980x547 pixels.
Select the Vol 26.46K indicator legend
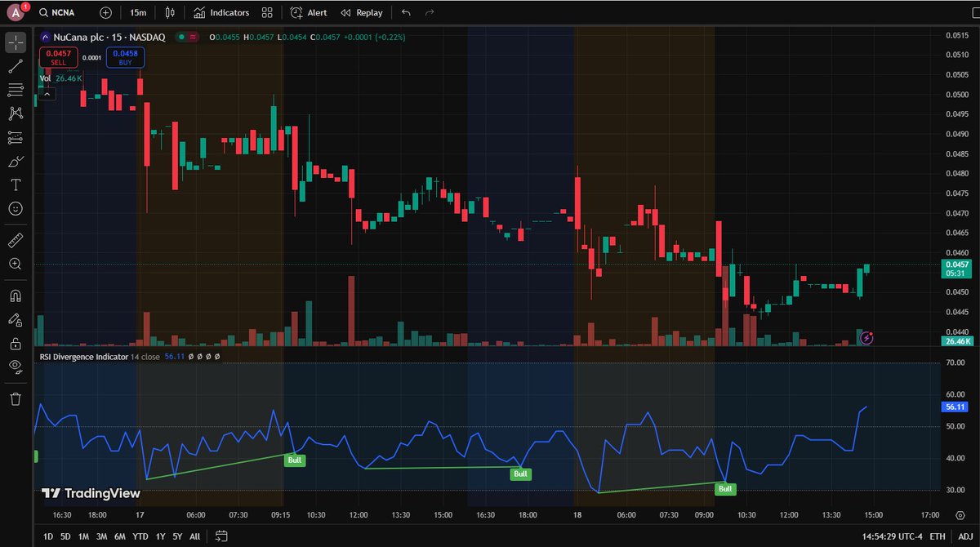pyautogui.click(x=61, y=78)
